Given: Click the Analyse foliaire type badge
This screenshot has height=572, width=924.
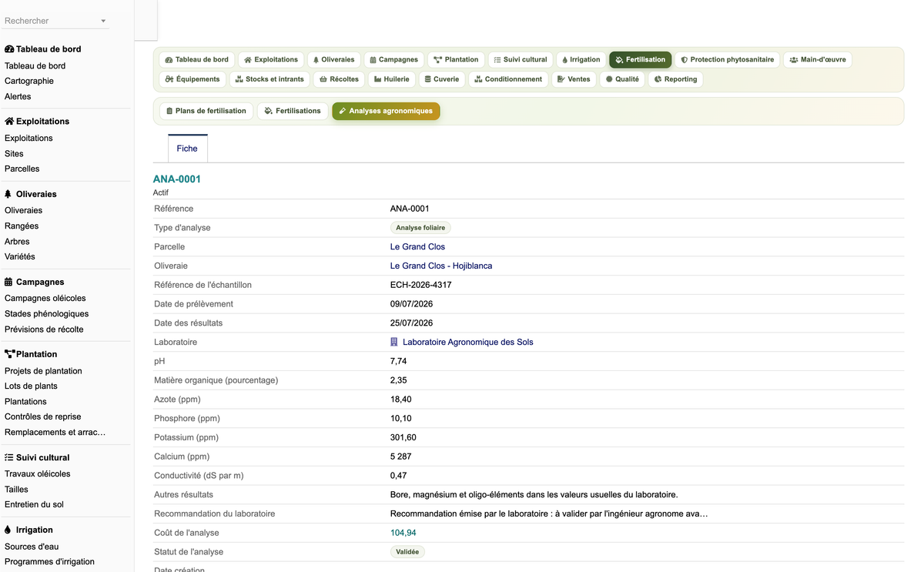Looking at the screenshot, I should [420, 228].
